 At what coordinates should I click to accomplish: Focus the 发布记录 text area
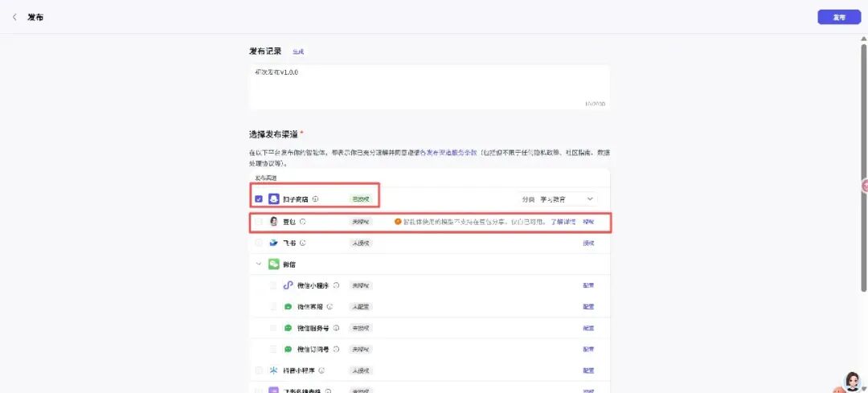pos(429,88)
